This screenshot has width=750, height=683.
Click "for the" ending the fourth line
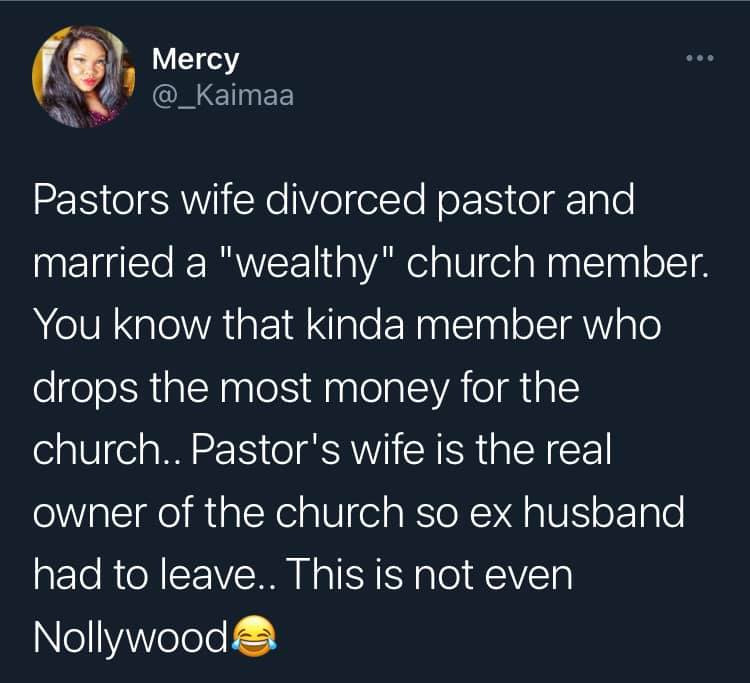click(x=520, y=387)
